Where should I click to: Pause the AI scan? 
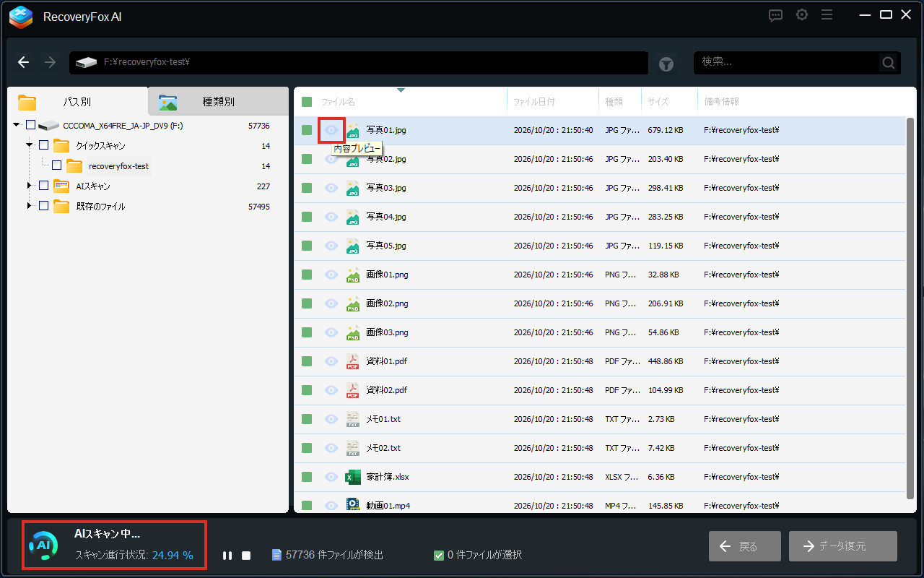coord(227,556)
